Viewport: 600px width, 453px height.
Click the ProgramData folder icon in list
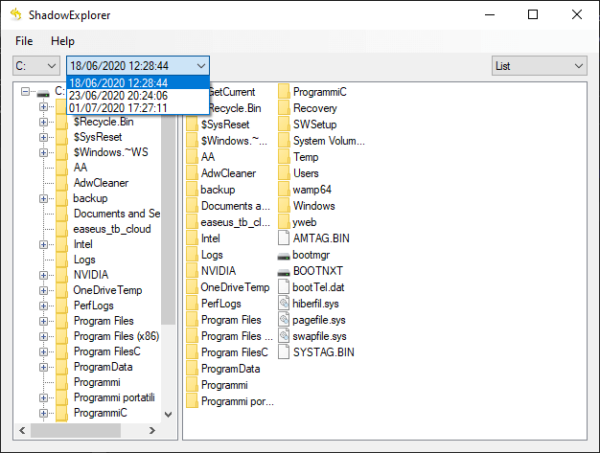coord(192,368)
